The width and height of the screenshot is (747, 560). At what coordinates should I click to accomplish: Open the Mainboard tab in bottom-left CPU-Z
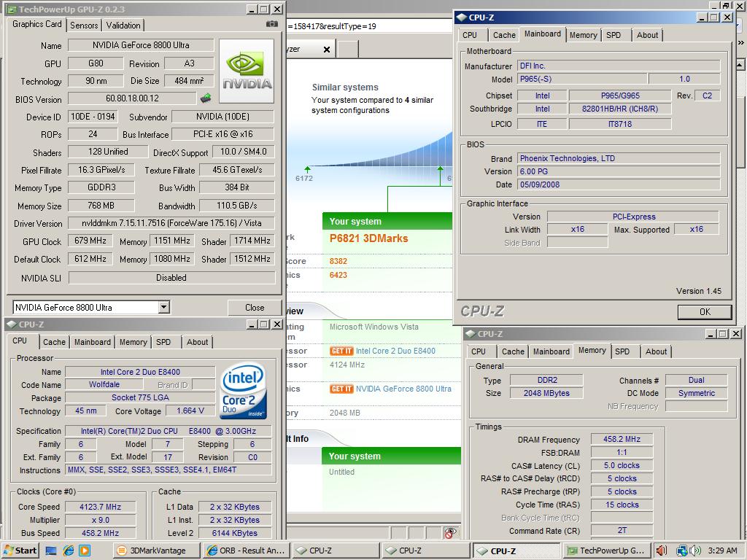tap(93, 342)
